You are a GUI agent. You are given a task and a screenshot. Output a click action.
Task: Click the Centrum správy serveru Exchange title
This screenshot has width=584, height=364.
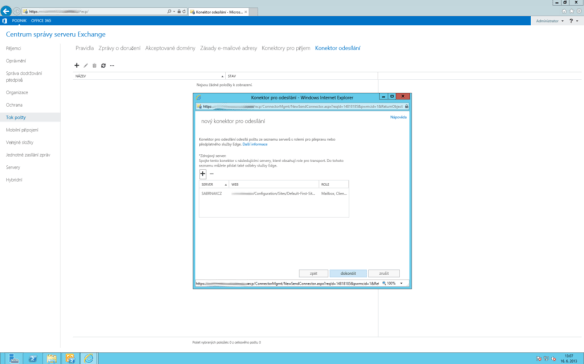55,34
